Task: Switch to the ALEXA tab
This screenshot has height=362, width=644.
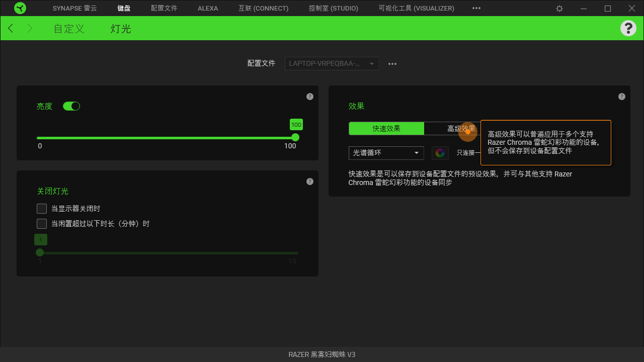Action: pyautogui.click(x=208, y=9)
